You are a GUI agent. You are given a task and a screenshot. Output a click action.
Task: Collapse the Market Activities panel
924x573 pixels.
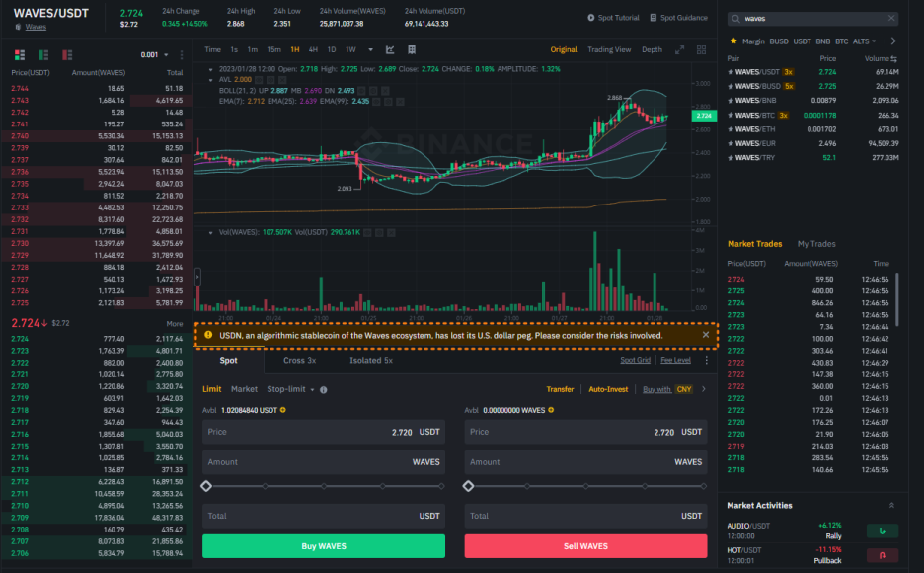(x=891, y=505)
